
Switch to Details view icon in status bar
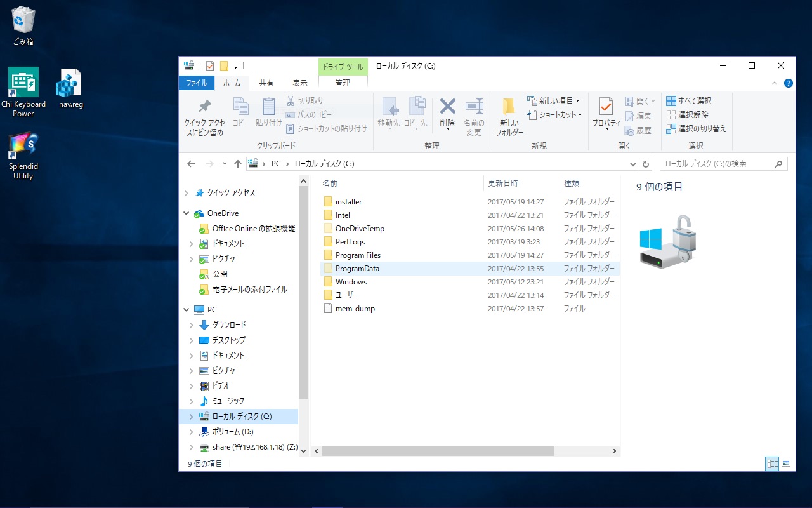click(772, 464)
